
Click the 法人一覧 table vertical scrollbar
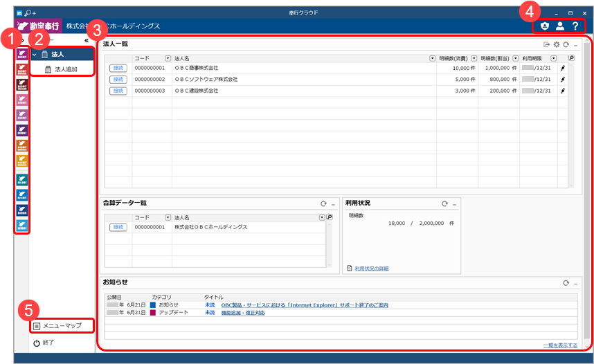[571, 125]
